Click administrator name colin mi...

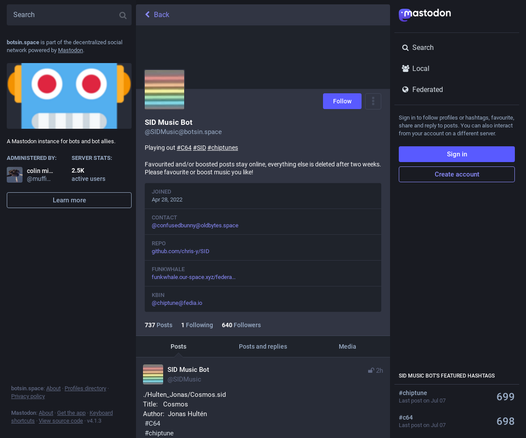click(x=40, y=171)
